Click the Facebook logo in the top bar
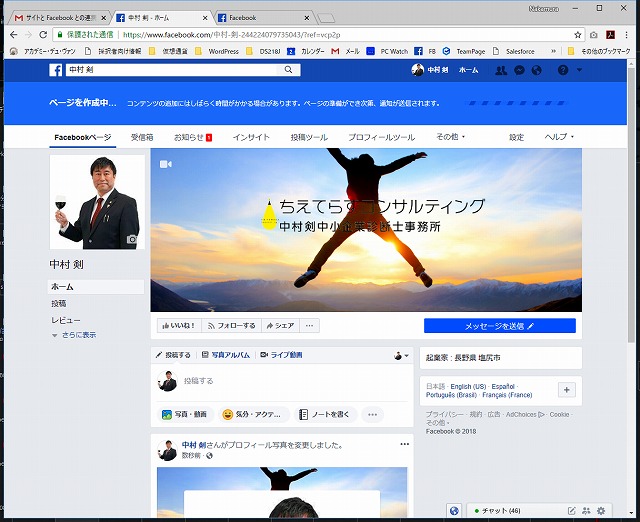The image size is (640, 522). coord(57,70)
